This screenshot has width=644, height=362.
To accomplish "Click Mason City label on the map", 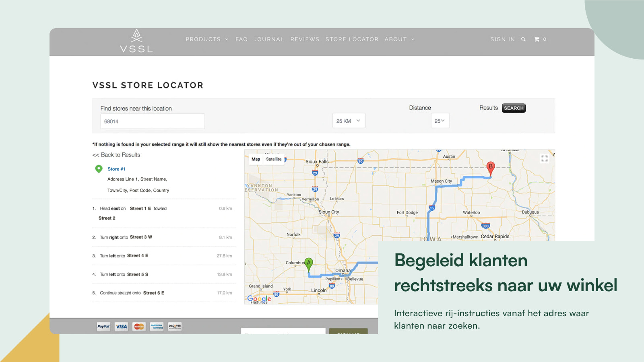I will point(441,181).
